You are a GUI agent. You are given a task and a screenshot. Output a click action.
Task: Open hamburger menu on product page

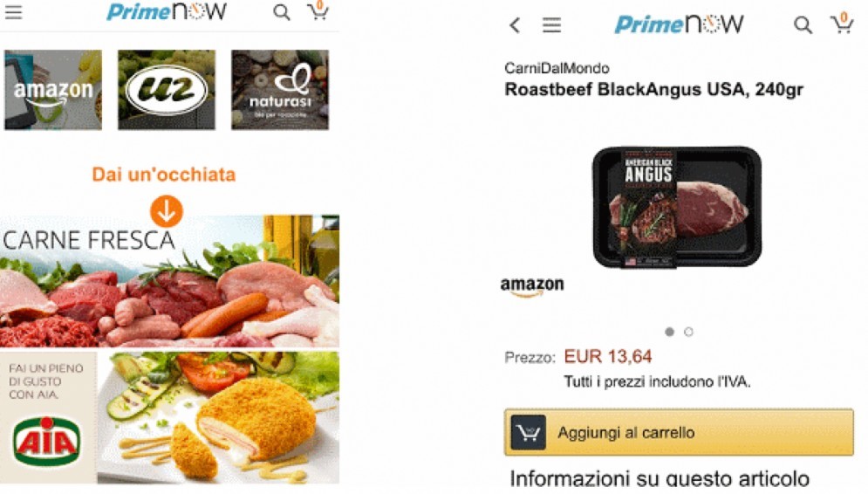pos(551,25)
